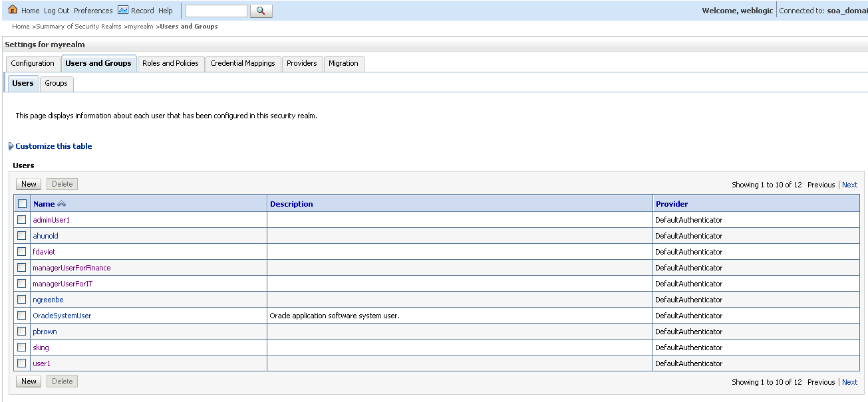Open the managerUserForFinance user link

[x=72, y=268]
